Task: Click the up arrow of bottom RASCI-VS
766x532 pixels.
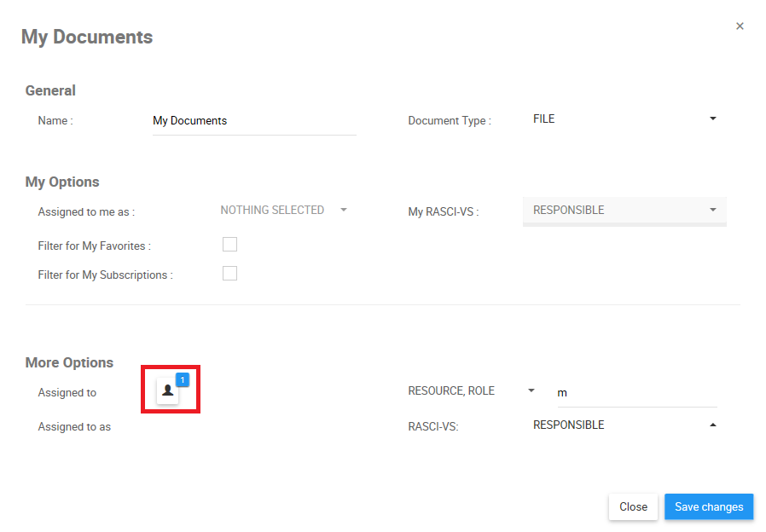Action: [x=713, y=425]
